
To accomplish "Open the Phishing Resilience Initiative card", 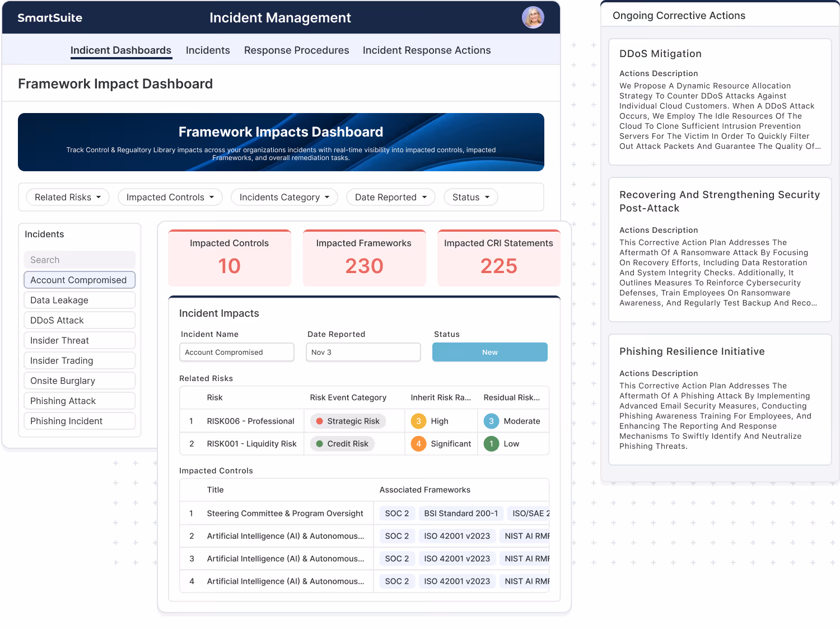I will (720, 400).
